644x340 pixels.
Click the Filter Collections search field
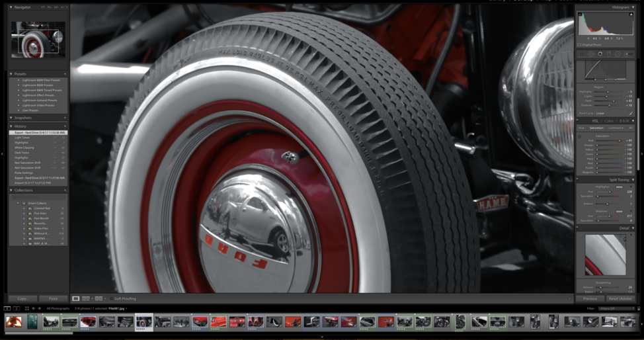click(x=38, y=197)
